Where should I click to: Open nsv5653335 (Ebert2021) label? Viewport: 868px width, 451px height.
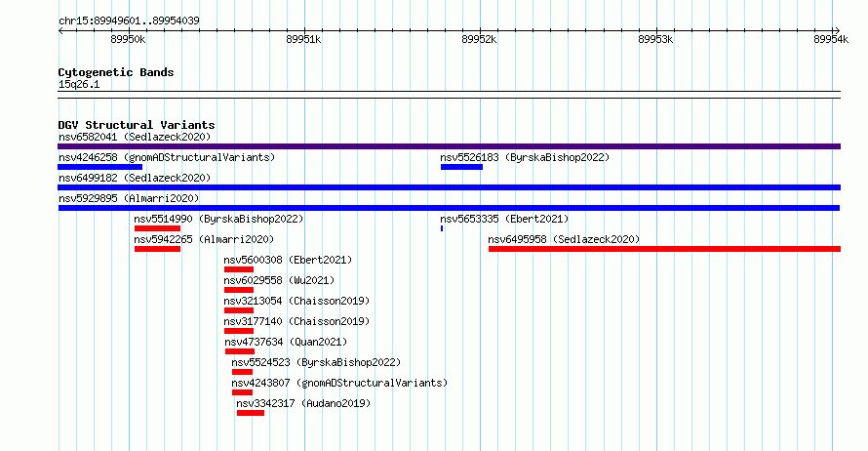(504, 219)
